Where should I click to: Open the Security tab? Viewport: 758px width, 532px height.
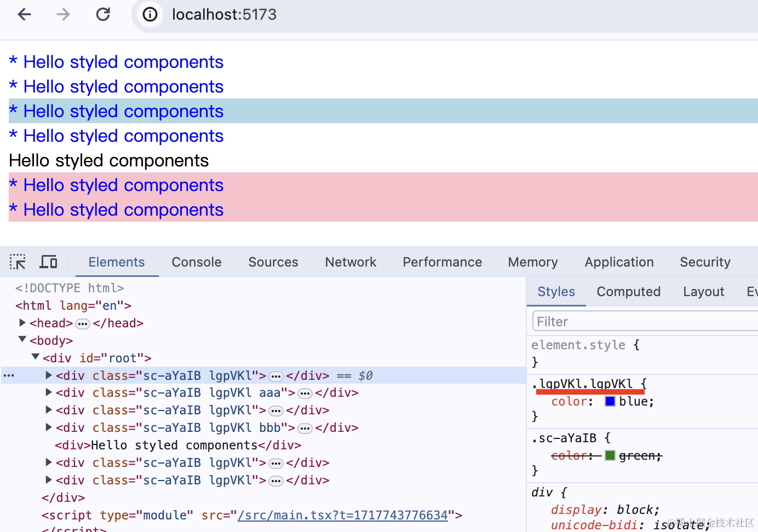point(705,262)
